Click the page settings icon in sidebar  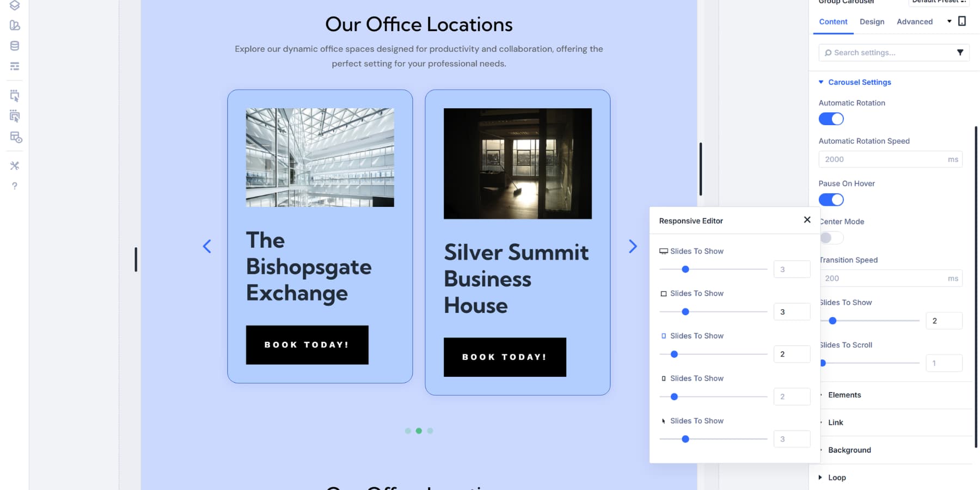[15, 66]
